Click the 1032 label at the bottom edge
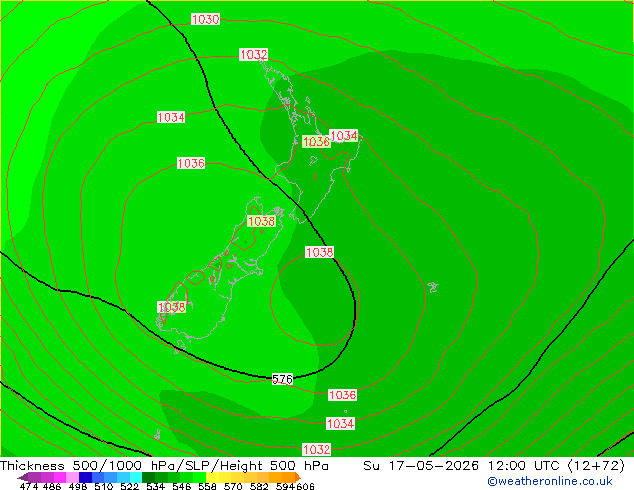The height and width of the screenshot is (490, 634). [x=317, y=449]
